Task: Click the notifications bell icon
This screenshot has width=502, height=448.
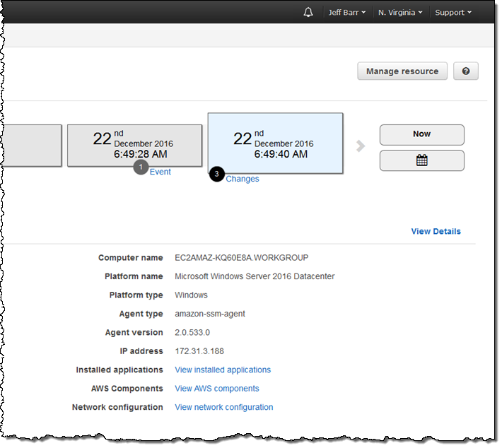Action: tap(308, 13)
